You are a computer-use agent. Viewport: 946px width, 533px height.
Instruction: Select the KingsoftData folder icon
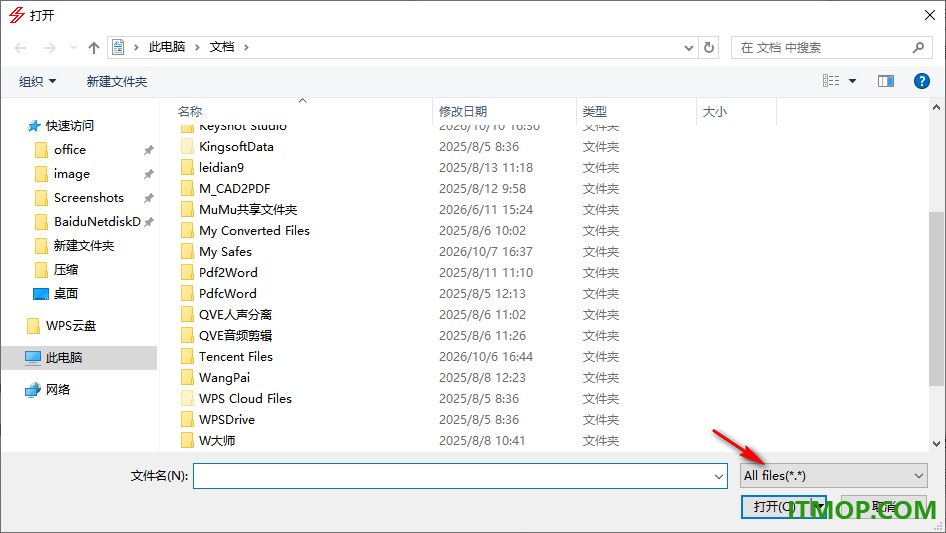point(187,146)
